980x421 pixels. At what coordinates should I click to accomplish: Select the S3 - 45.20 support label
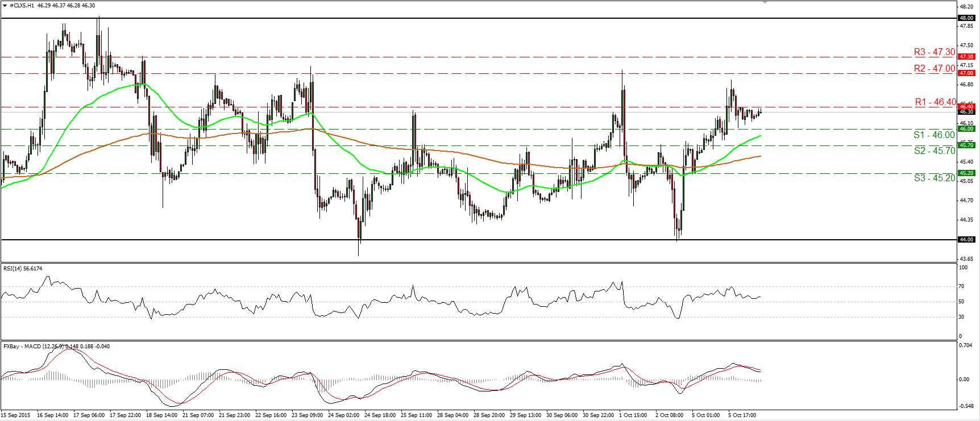pyautogui.click(x=935, y=178)
